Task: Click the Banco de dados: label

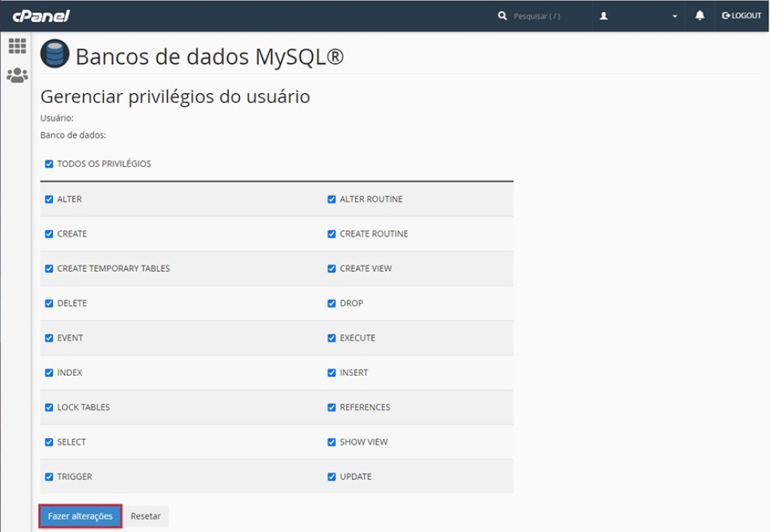Action: [x=73, y=135]
